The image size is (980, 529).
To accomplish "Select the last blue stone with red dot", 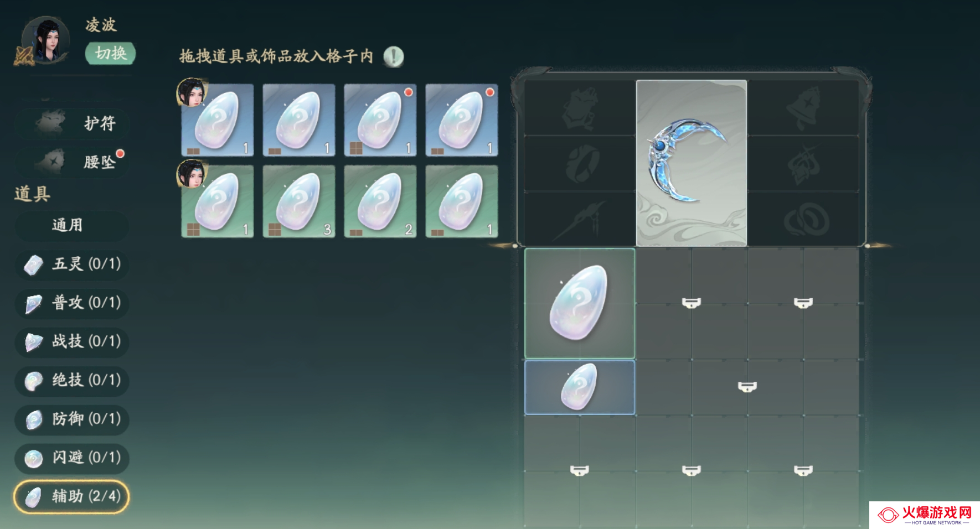I will click(462, 120).
